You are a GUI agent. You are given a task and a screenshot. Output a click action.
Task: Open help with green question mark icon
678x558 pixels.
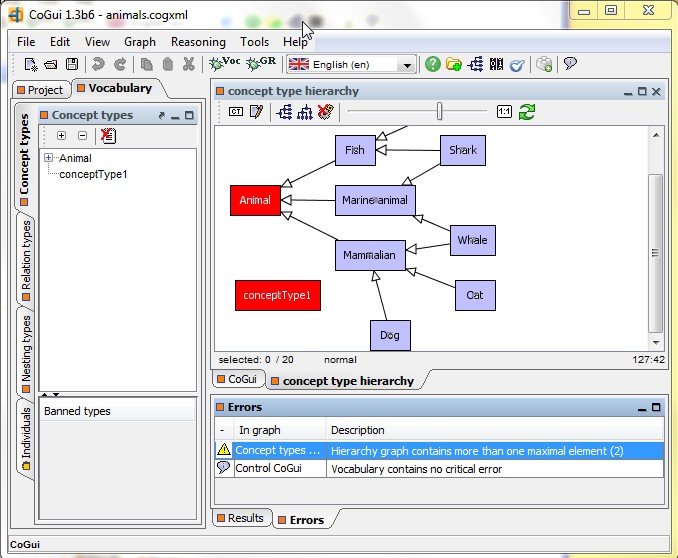pyautogui.click(x=432, y=64)
